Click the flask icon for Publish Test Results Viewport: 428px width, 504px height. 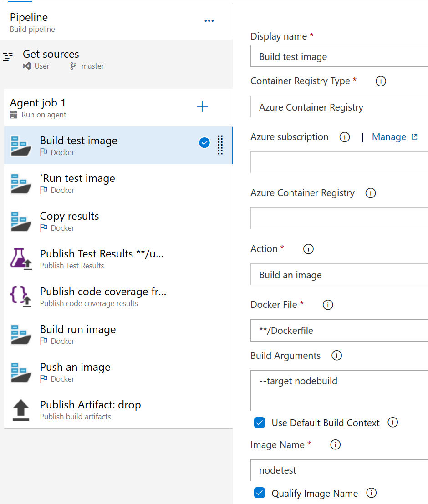[21, 259]
